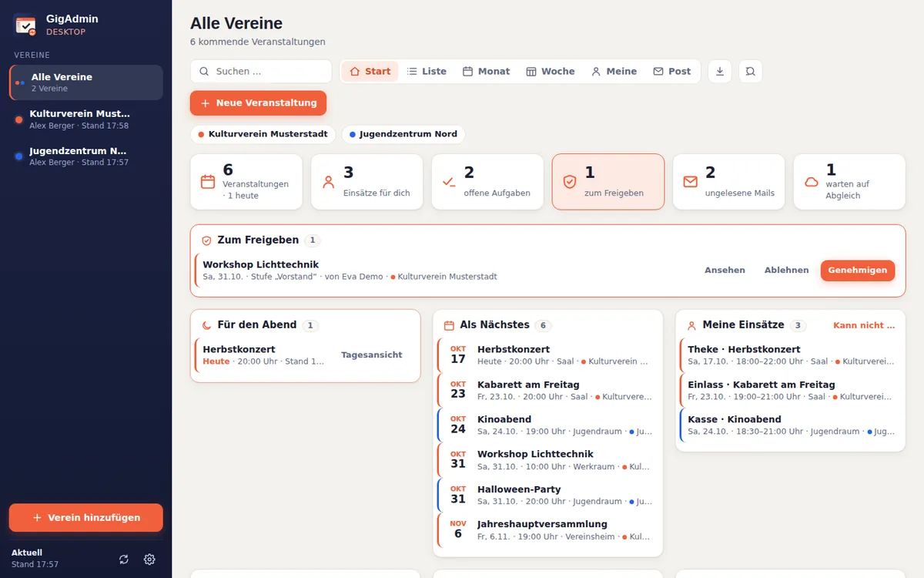
Task: Click the envelope icon on 'ungelesene Mails' card
Action: [691, 182]
